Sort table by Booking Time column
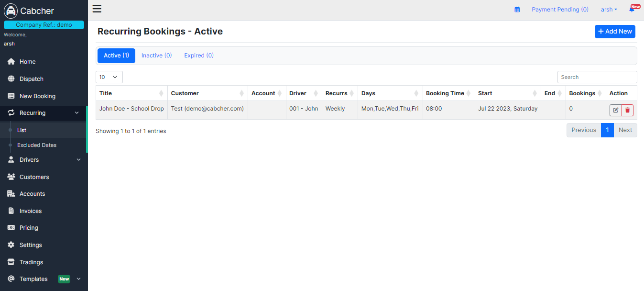Viewport: 644px width, 291px height. (x=448, y=93)
